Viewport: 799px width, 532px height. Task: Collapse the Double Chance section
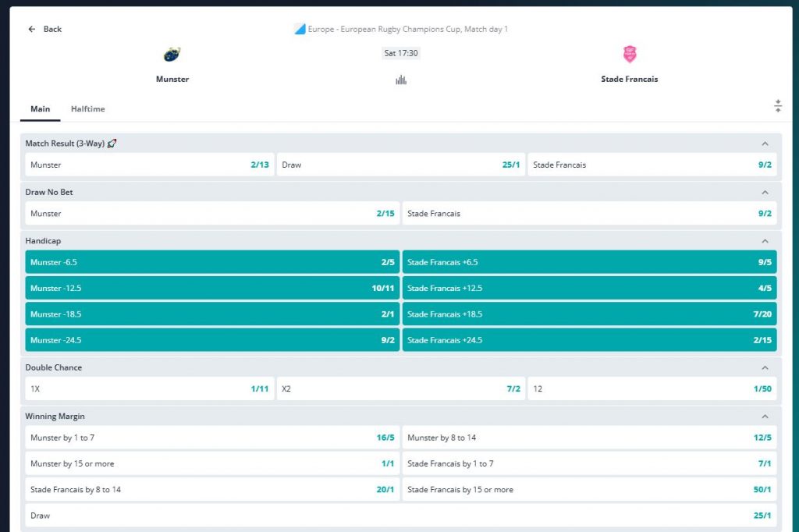(x=765, y=368)
